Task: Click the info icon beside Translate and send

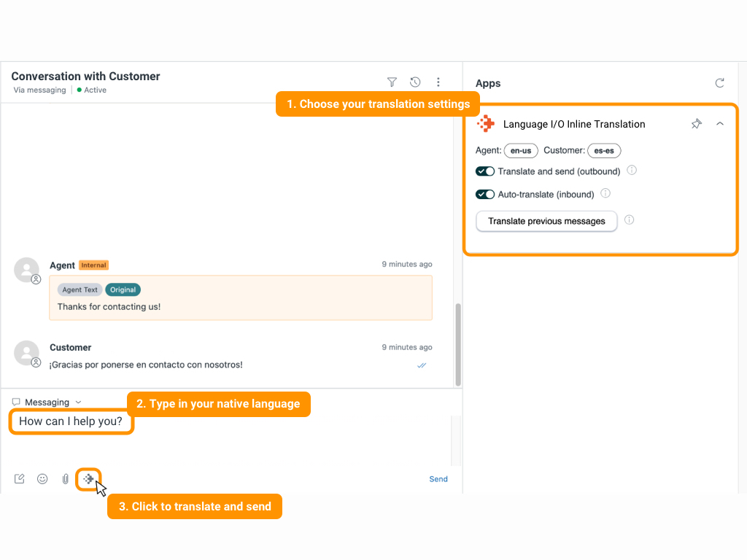Action: tap(632, 170)
